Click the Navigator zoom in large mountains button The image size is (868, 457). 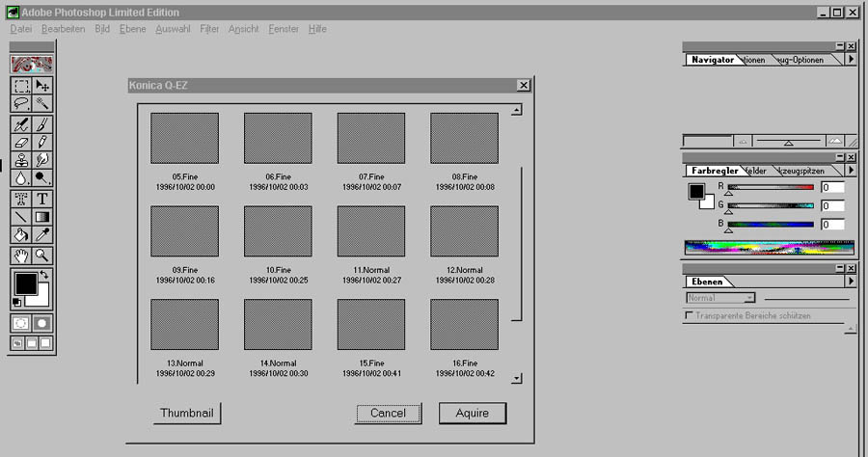835,141
